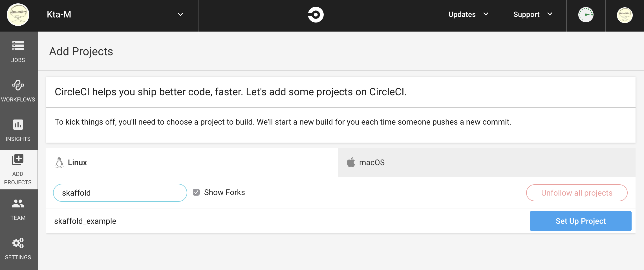Expand the Kta-M organization switcher

(x=180, y=14)
